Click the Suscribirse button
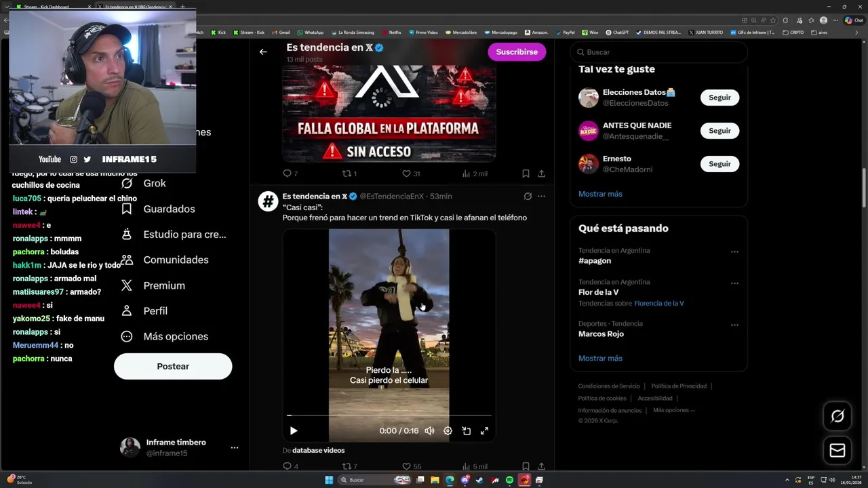 click(517, 52)
